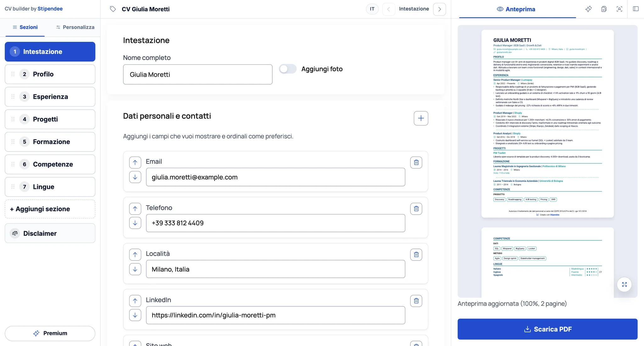Open the Disclaimer section

50,233
